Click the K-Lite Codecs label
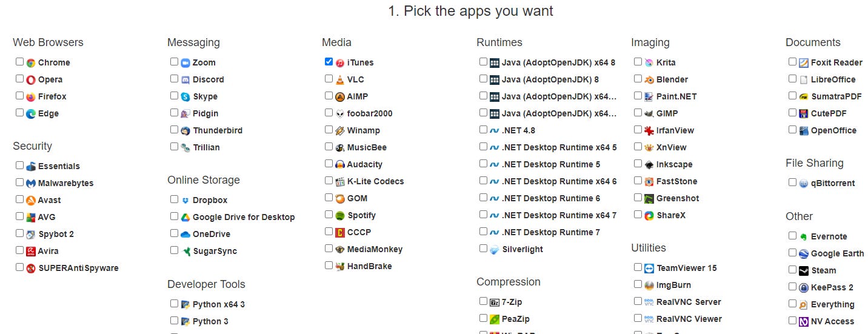The width and height of the screenshot is (868, 334). [375, 181]
